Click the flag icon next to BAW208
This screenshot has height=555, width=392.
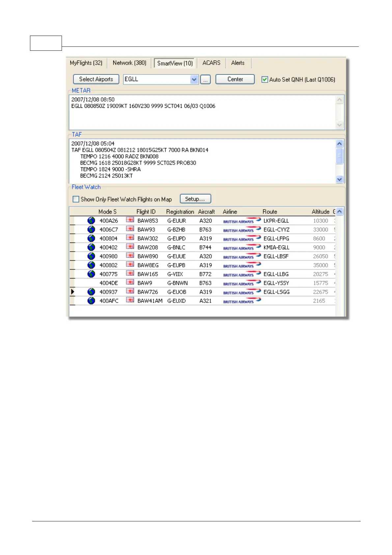click(130, 247)
